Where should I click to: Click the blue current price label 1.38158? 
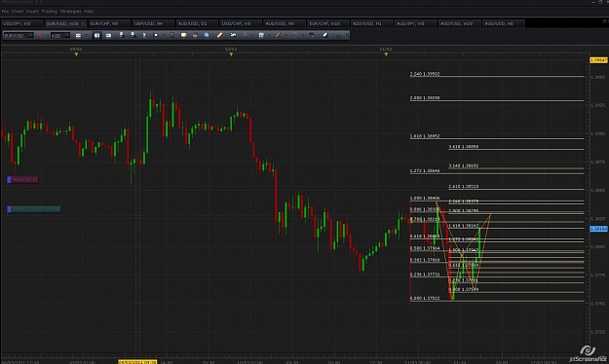click(x=598, y=229)
